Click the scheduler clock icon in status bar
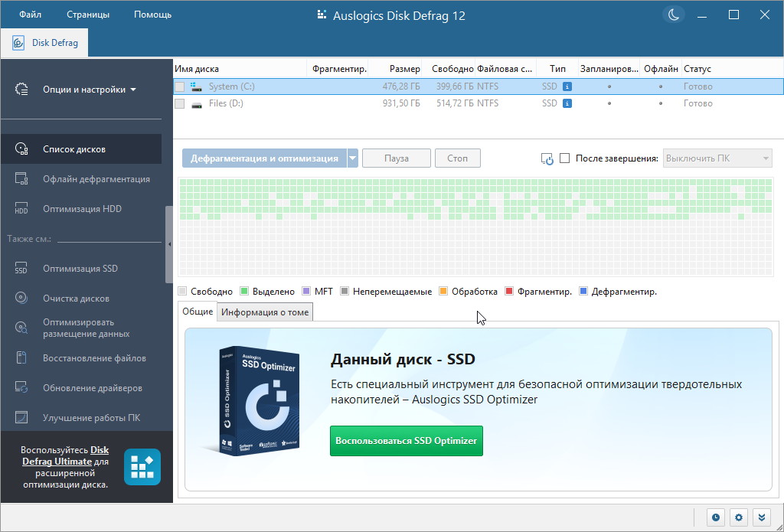Screen dimensions: 784x532 coord(716,517)
